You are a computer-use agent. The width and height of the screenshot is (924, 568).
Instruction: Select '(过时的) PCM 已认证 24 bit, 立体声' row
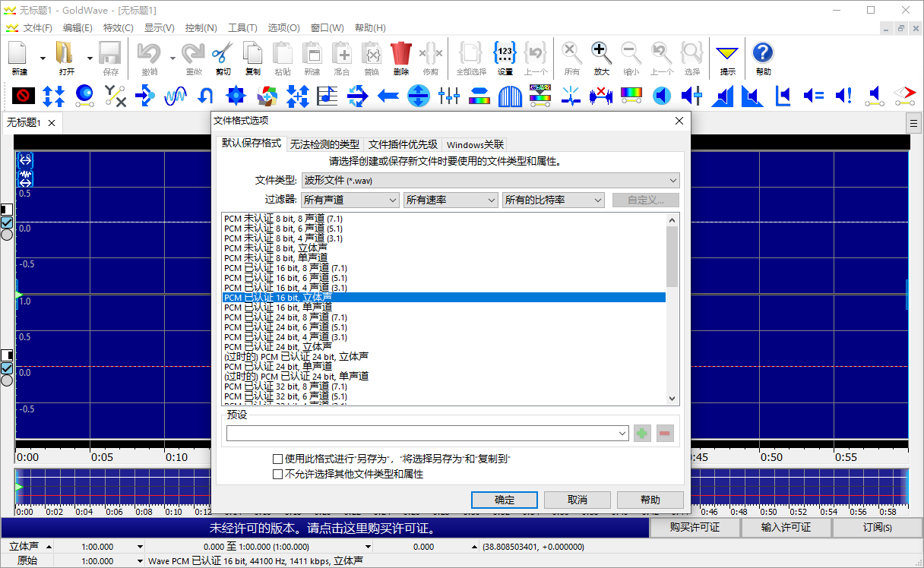[x=444, y=356]
